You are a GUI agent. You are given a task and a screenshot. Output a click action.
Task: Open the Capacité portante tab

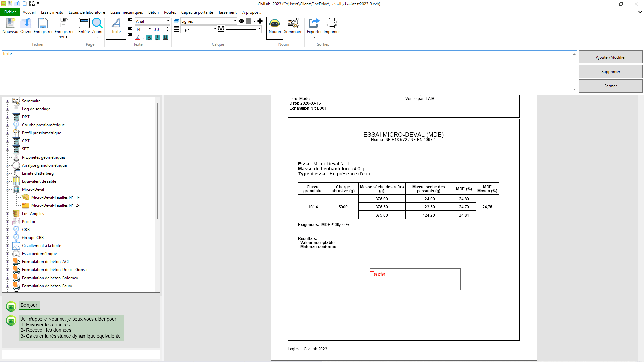click(x=197, y=12)
